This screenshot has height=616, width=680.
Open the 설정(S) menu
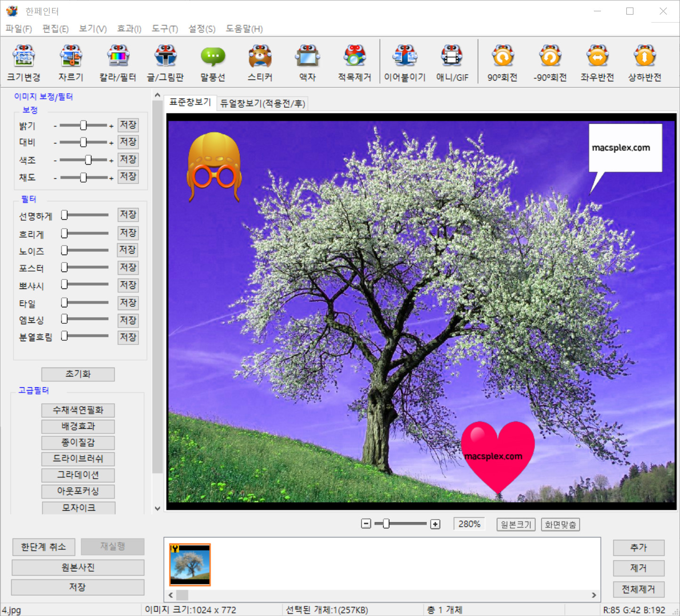(202, 29)
